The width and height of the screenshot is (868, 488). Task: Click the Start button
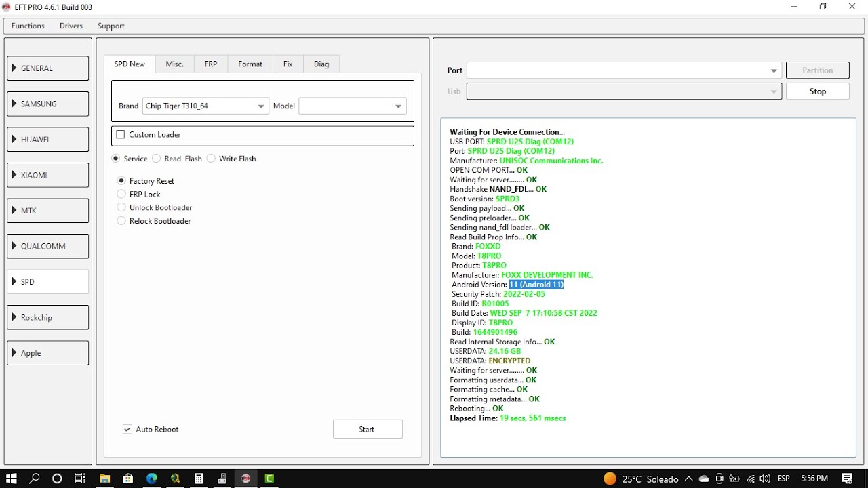point(368,429)
